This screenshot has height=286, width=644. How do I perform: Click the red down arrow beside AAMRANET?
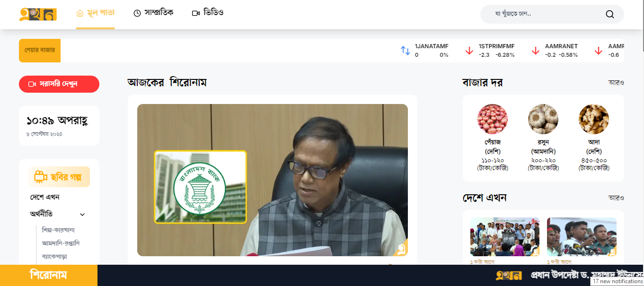pos(535,51)
